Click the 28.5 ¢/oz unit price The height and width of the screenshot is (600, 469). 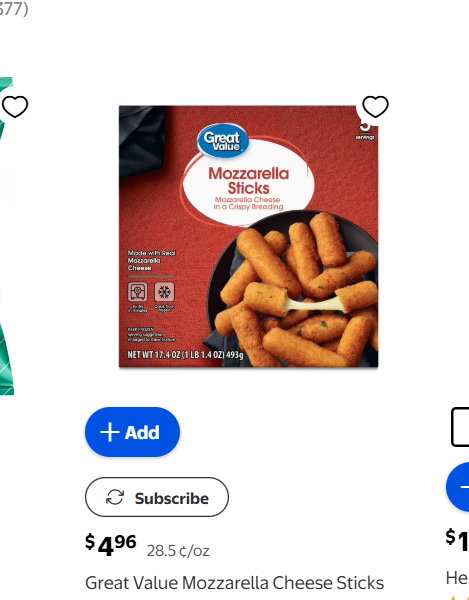tap(178, 551)
